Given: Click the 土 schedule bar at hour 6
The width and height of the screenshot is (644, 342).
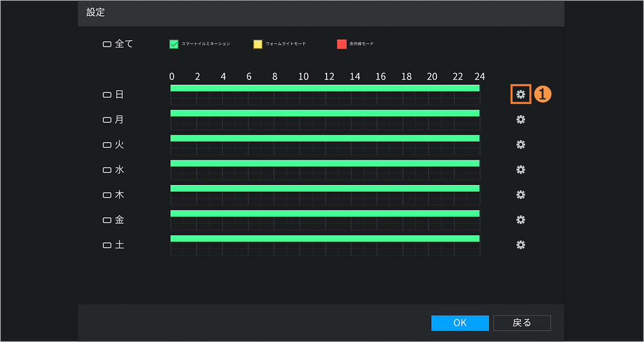Looking at the screenshot, I should pos(248,239).
